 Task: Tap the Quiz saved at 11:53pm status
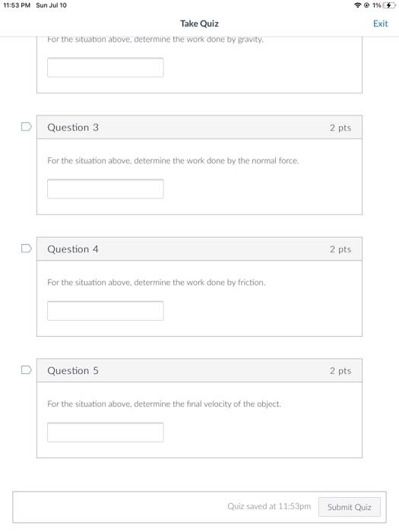click(269, 506)
